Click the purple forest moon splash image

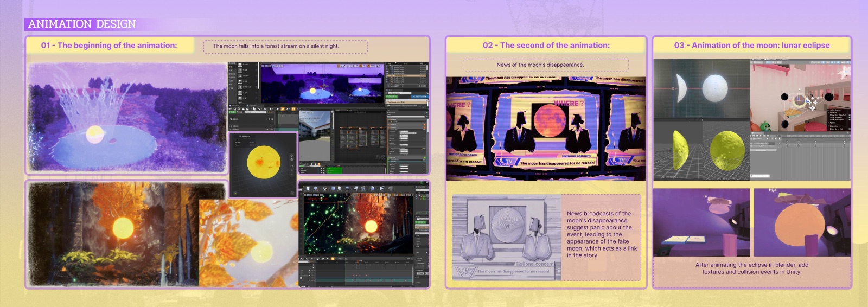pos(126,118)
